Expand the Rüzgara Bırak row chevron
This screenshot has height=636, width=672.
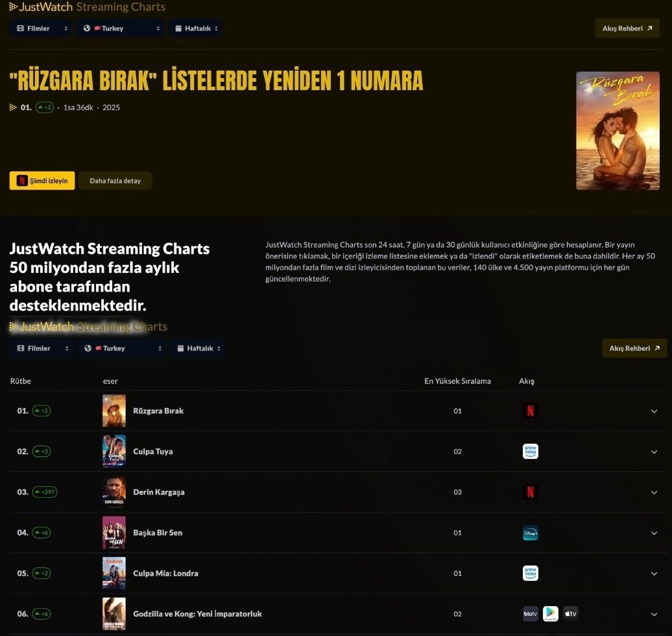(x=654, y=411)
